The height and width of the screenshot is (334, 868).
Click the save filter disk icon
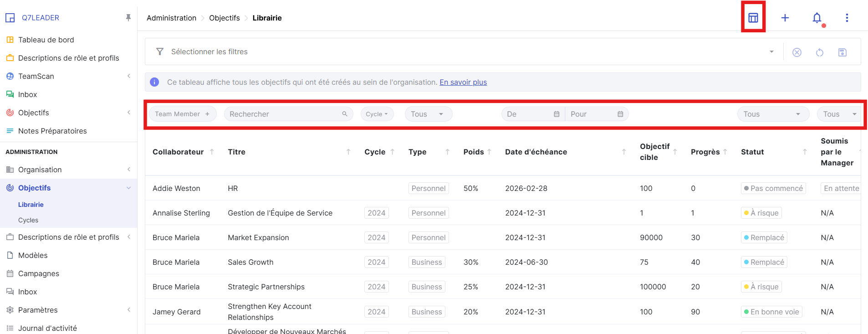point(842,52)
